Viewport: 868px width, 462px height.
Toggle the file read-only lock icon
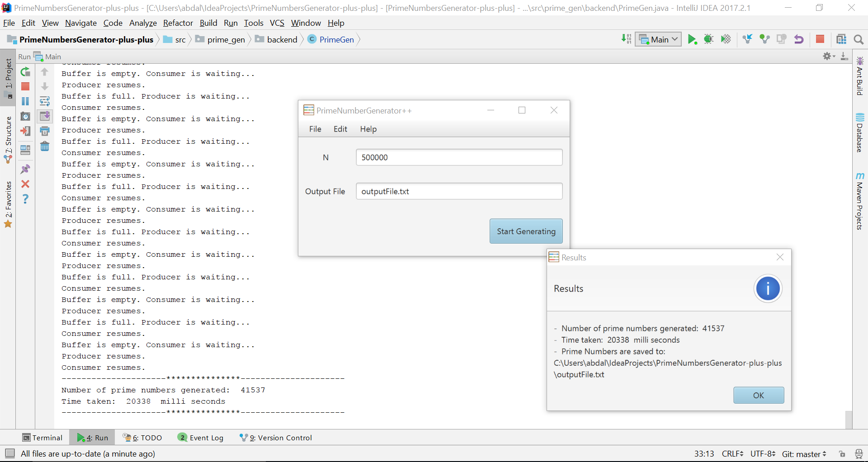[842, 454]
